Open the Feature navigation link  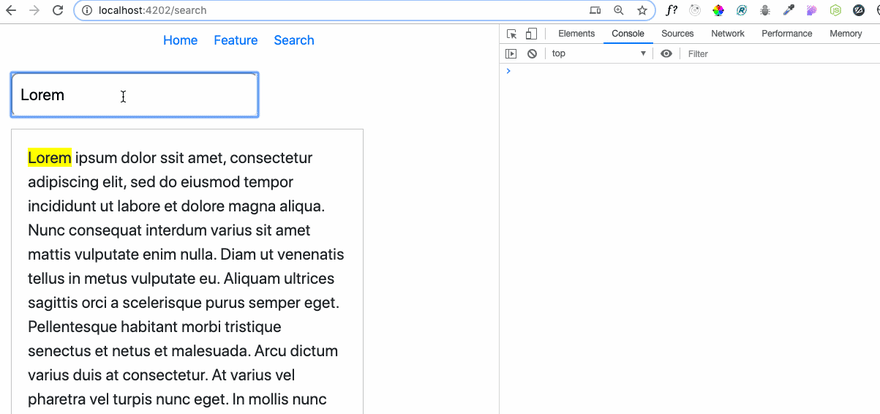[236, 40]
